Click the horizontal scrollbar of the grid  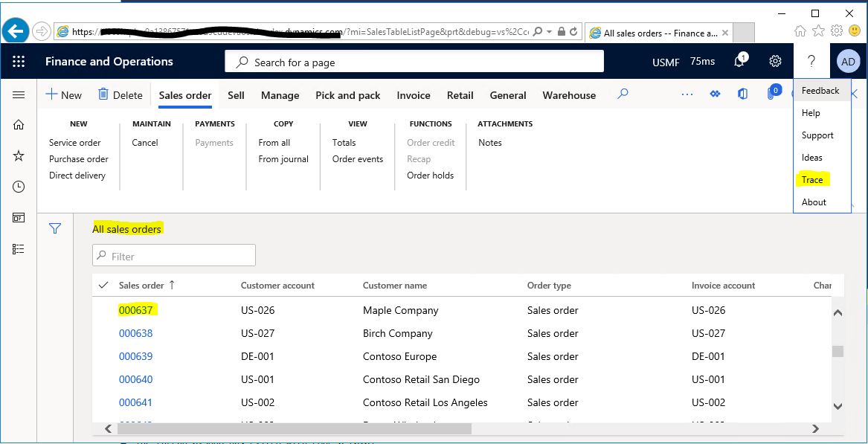point(294,428)
